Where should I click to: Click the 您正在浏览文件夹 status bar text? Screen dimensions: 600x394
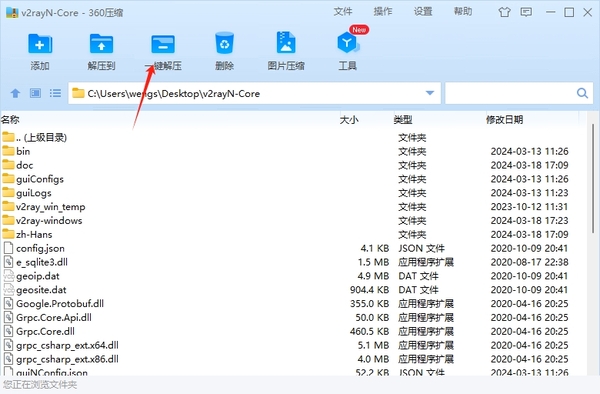tap(40, 384)
